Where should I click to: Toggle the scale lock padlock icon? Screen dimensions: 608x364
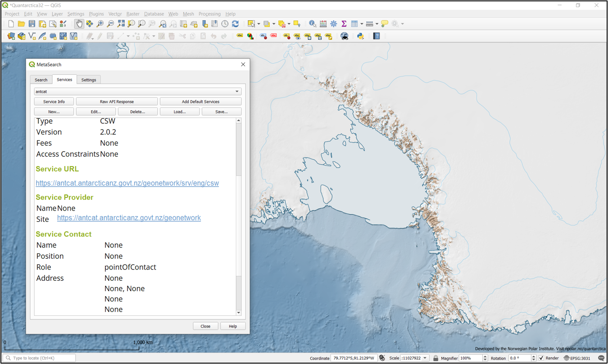click(436, 358)
